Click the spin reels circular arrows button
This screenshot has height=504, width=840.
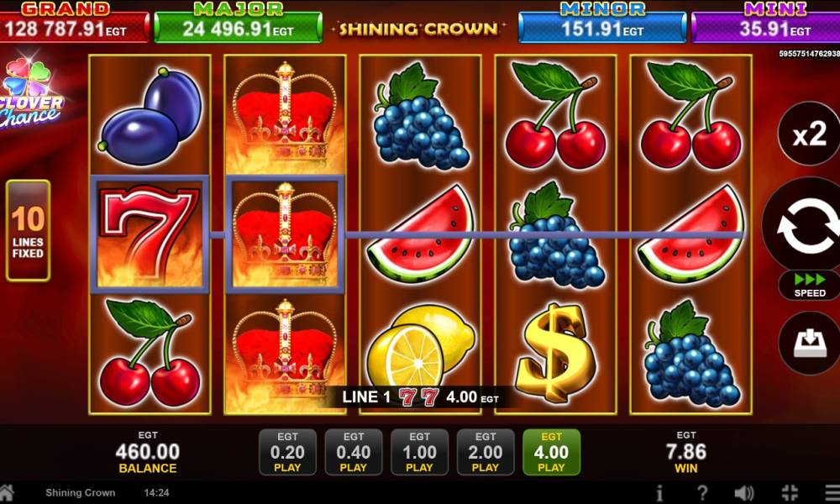806,225
